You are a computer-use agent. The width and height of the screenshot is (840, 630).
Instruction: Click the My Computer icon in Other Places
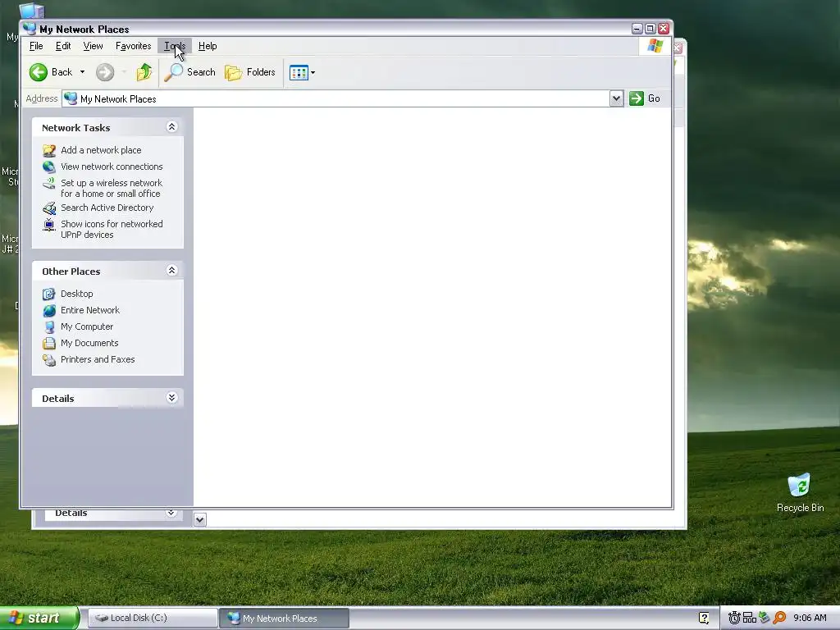(x=49, y=327)
